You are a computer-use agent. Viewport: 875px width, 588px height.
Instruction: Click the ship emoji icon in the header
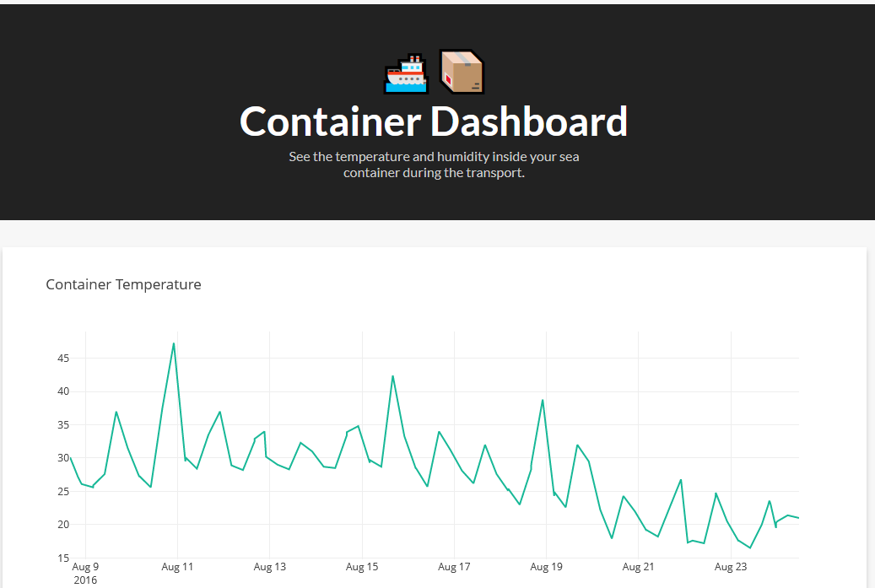pos(406,73)
